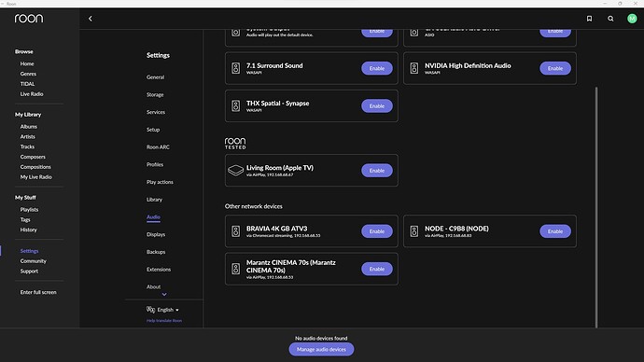
Task: Open Roon ARC settings tab
Action: (158, 146)
